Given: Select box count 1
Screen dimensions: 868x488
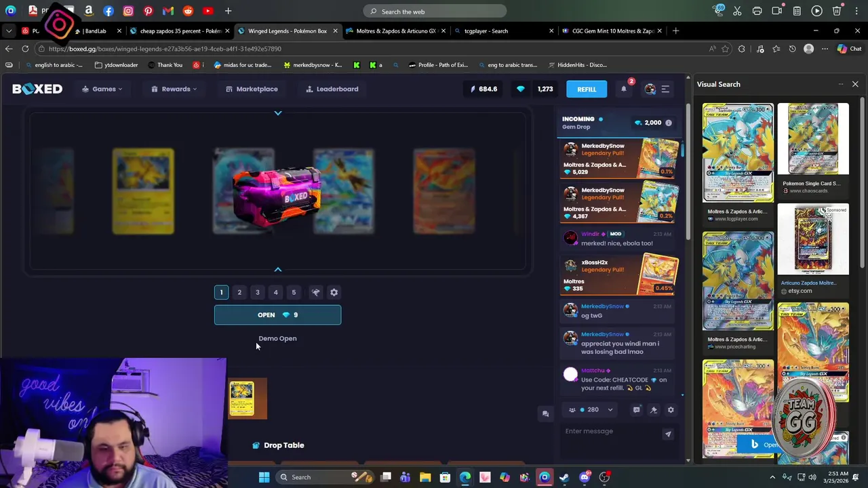Looking at the screenshot, I should 221,292.
